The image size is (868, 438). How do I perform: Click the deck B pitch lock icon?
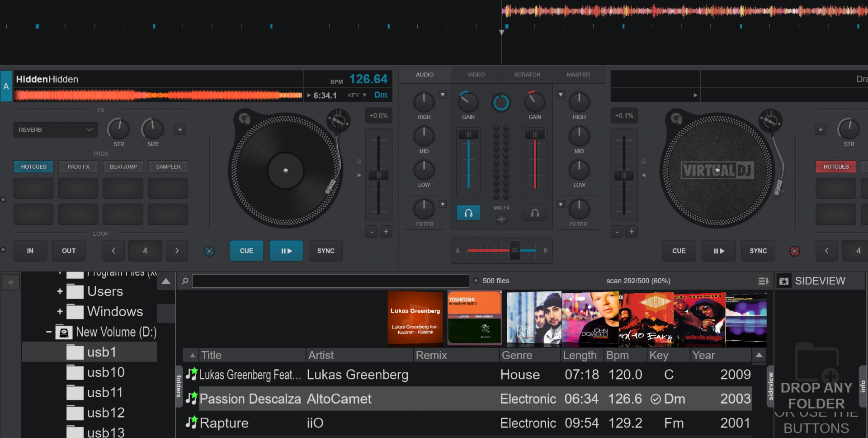click(x=643, y=162)
